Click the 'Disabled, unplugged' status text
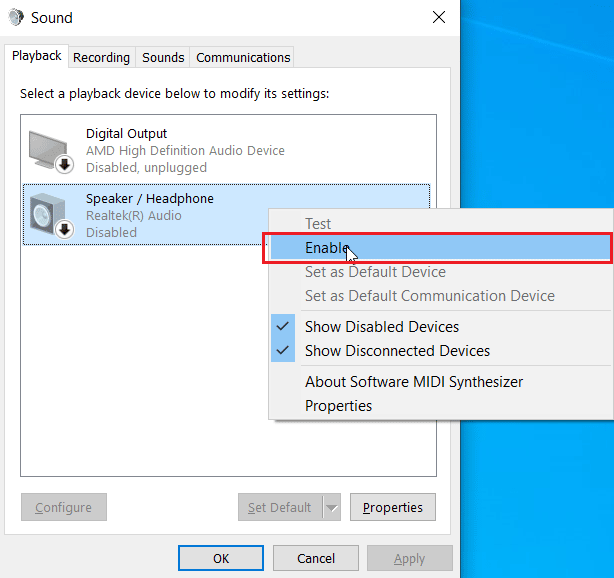Screen dimensions: 614x578 146,167
